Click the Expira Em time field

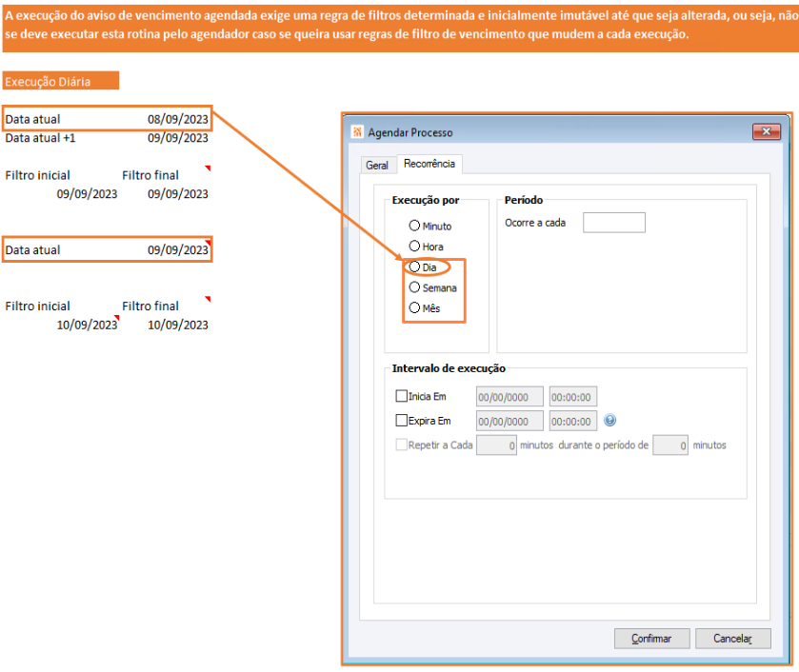click(572, 422)
